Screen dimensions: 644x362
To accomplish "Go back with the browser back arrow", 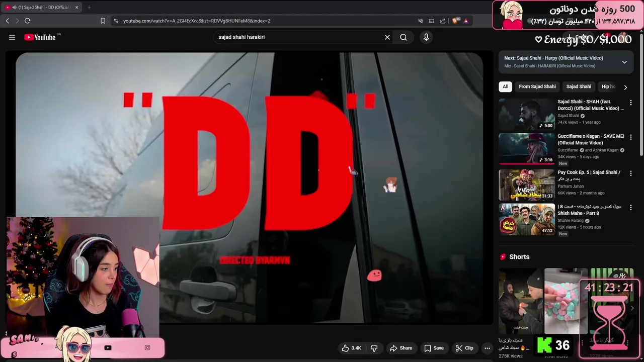I will click(x=7, y=21).
